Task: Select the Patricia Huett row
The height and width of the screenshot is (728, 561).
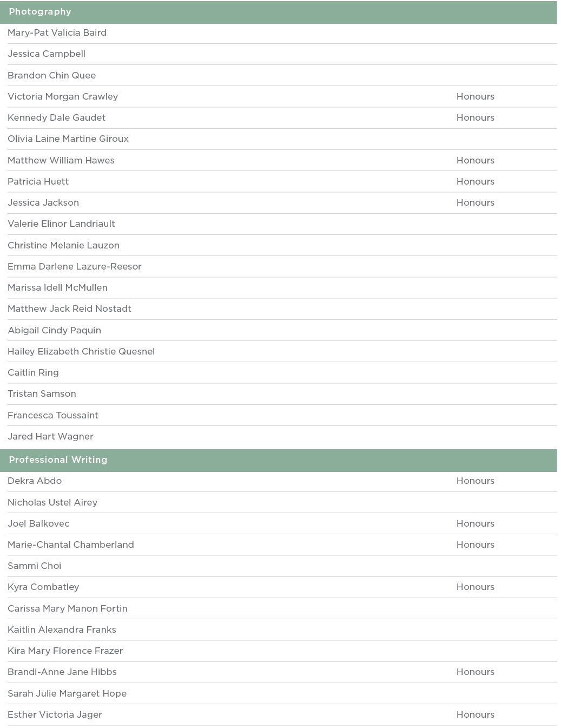Action: click(x=38, y=182)
